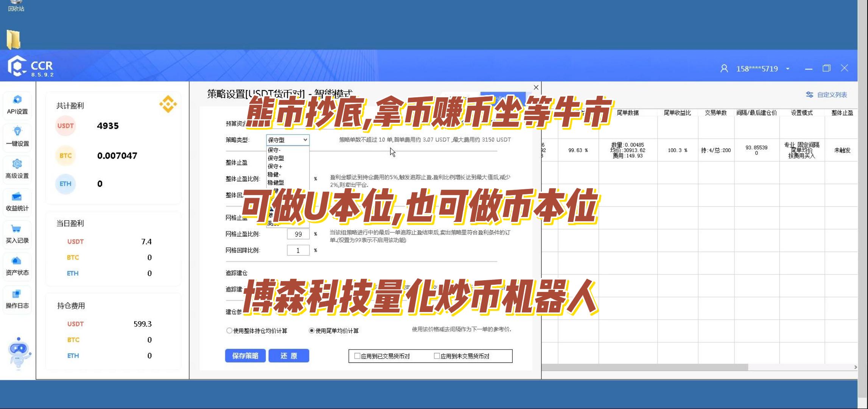
Task: Click the 保存策略 button
Action: (x=245, y=356)
